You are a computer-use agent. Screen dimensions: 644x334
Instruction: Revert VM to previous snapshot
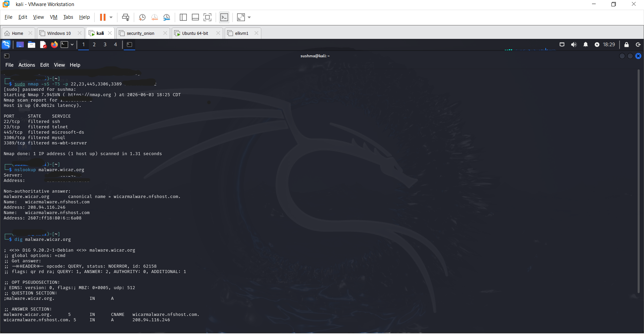coord(154,17)
